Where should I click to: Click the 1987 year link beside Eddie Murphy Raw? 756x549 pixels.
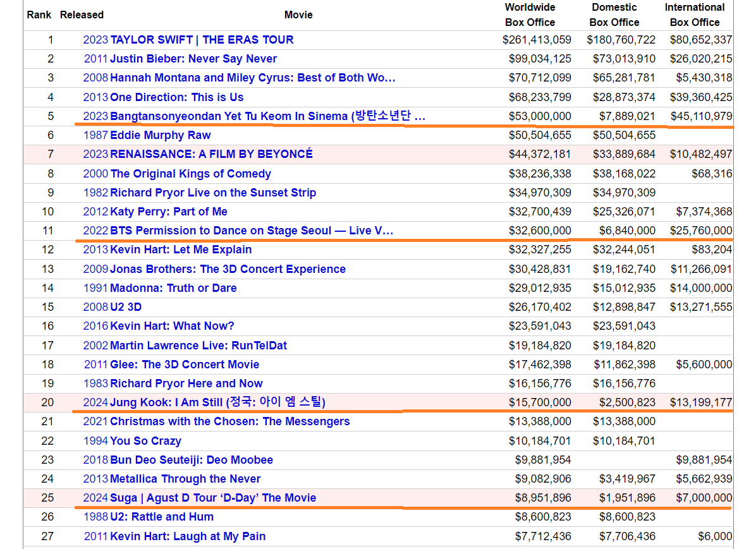(95, 135)
